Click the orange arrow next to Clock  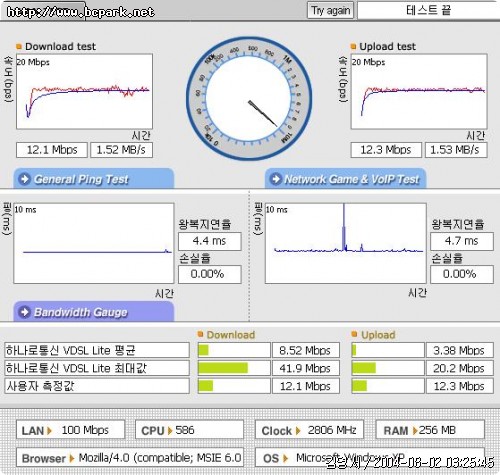pos(298,431)
